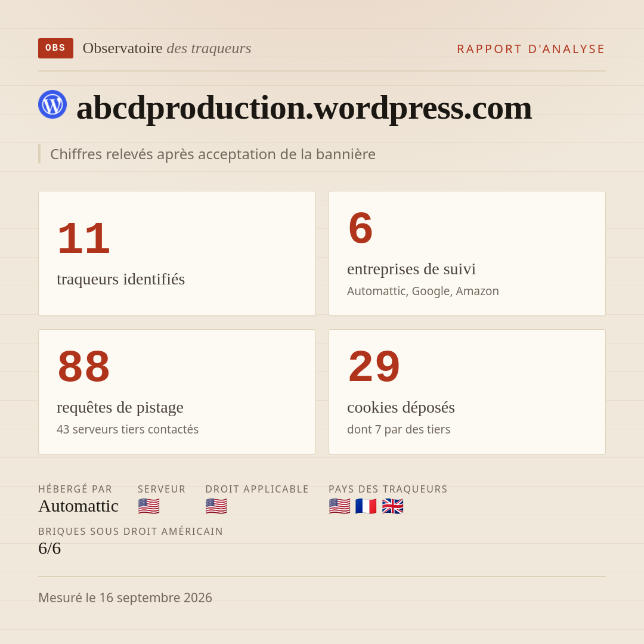Screen dimensions: 644x644
Task: Click the US flag under Serveur
Action: pos(148,506)
